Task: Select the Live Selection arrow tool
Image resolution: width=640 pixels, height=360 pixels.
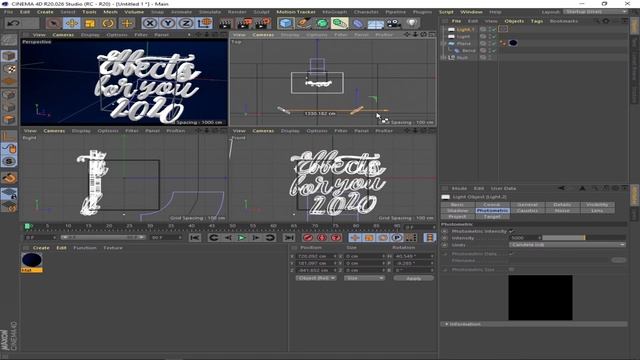Action: [53, 23]
